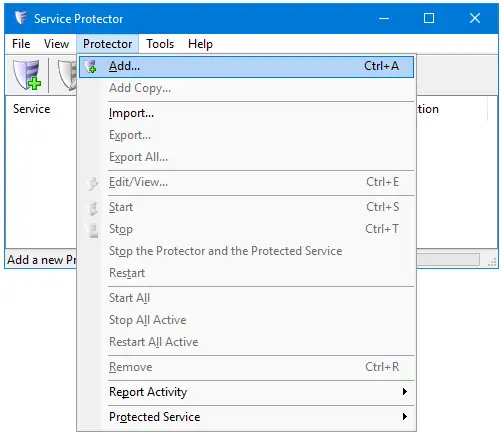Click the partly hidden second toolbar shield icon
This screenshot has width=503, height=437.
(x=67, y=75)
